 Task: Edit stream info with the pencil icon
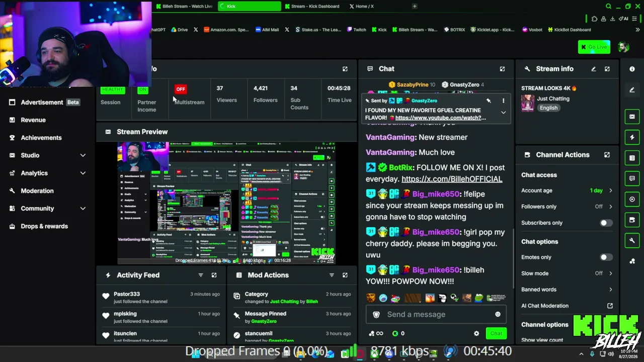594,69
